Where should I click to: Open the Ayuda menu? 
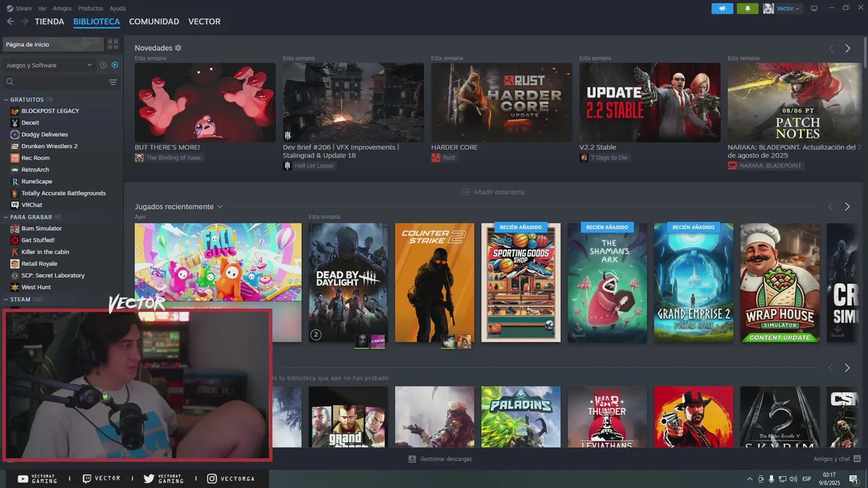[117, 8]
